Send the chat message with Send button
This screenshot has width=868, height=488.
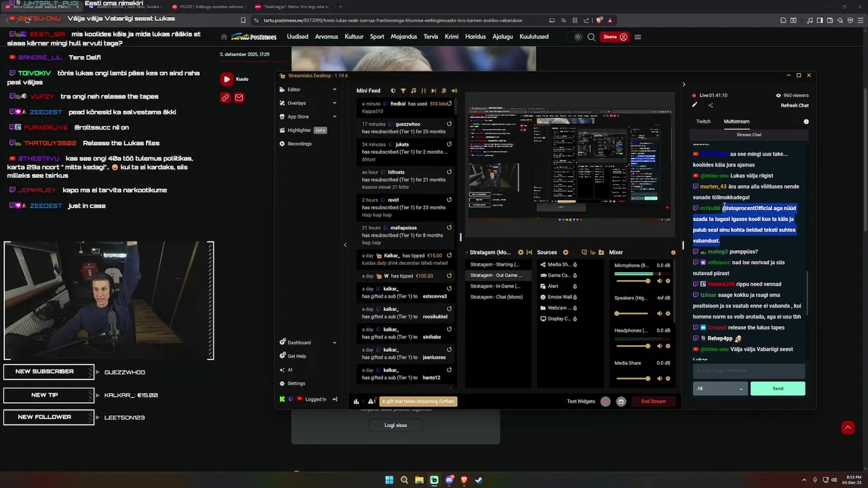778,388
